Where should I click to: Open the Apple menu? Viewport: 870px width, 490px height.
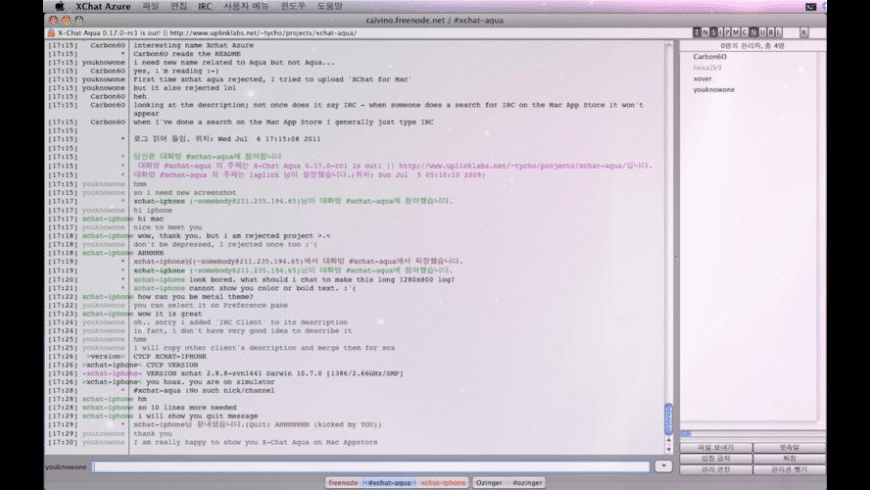pyautogui.click(x=59, y=7)
